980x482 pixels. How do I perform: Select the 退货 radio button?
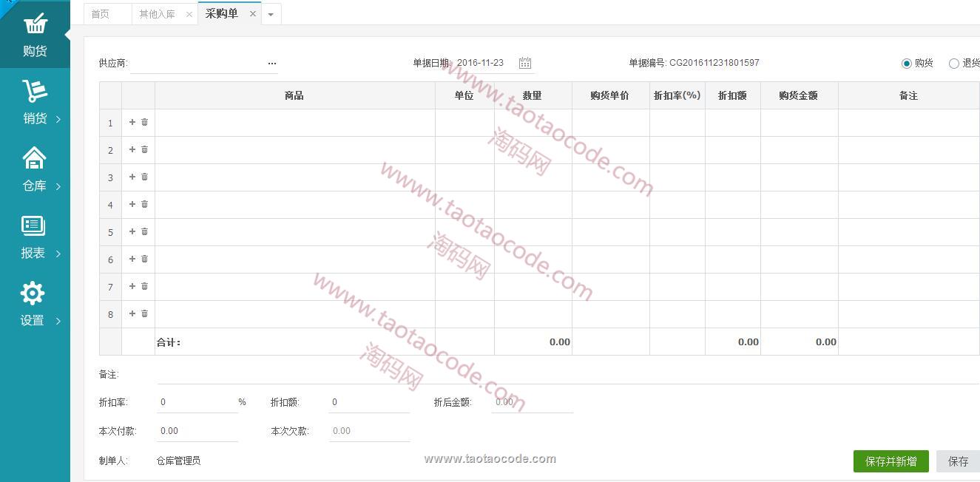point(953,64)
